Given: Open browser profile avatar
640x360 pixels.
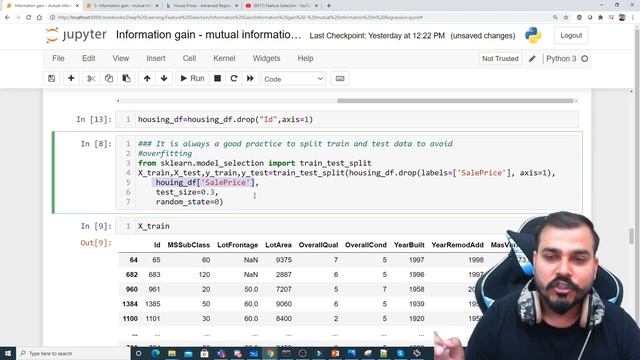Looking at the screenshot, I should point(622,18).
